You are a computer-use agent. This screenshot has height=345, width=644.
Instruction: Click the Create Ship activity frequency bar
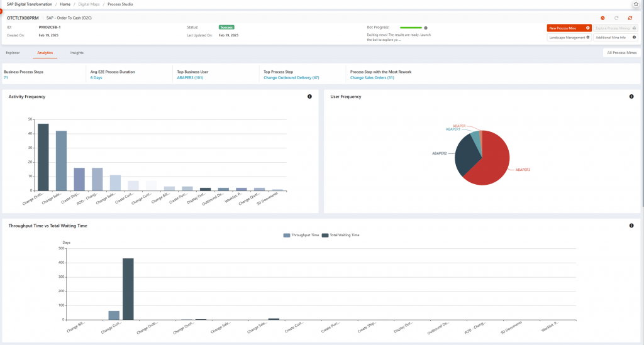pyautogui.click(x=79, y=179)
